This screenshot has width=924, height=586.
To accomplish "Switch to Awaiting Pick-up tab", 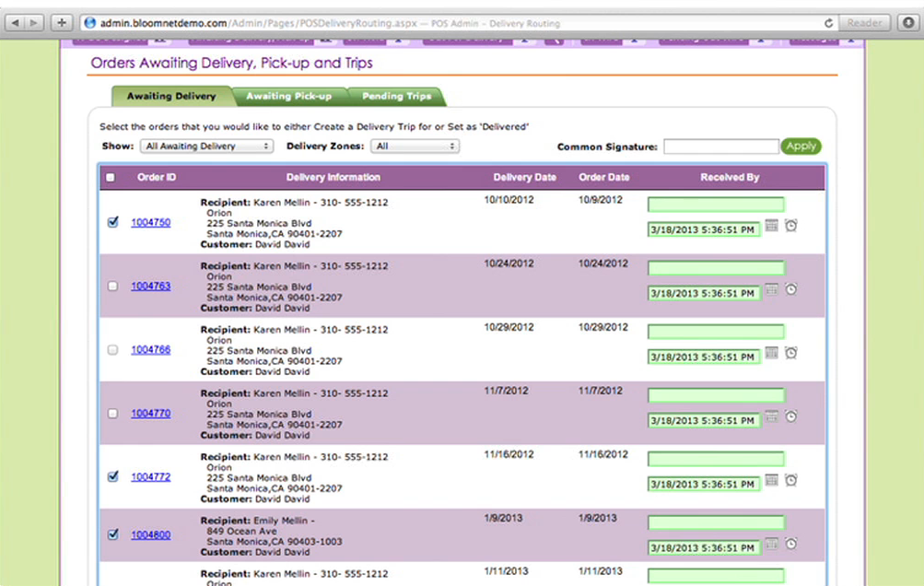I will pos(288,96).
